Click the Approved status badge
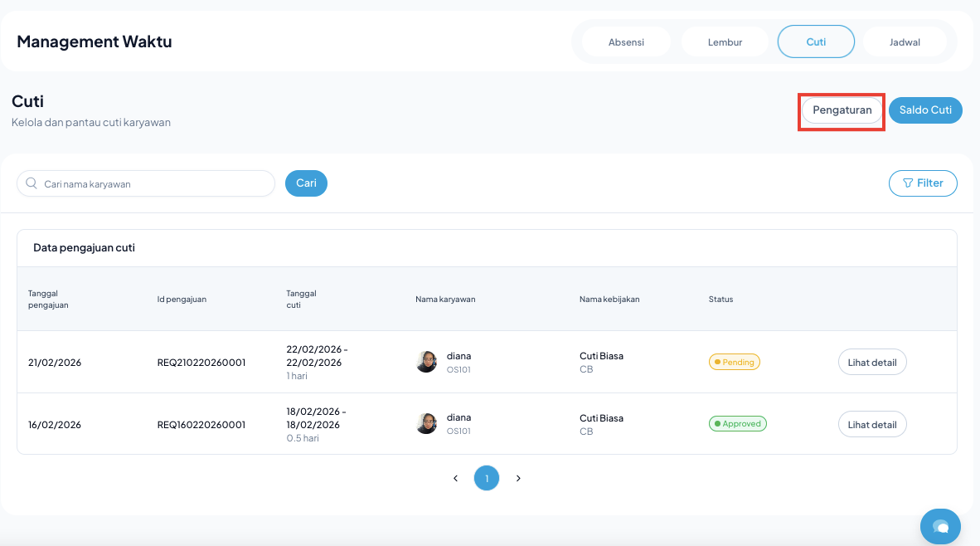The image size is (980, 546). [737, 424]
